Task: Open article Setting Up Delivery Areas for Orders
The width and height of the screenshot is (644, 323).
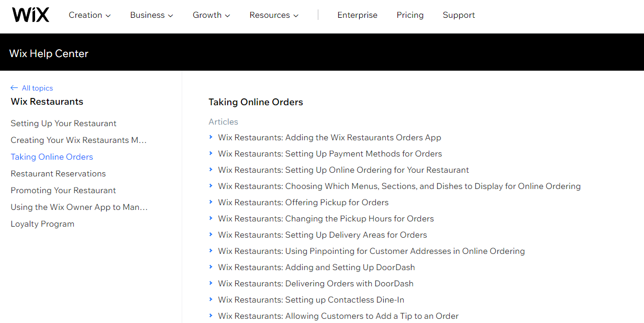Action: [323, 235]
